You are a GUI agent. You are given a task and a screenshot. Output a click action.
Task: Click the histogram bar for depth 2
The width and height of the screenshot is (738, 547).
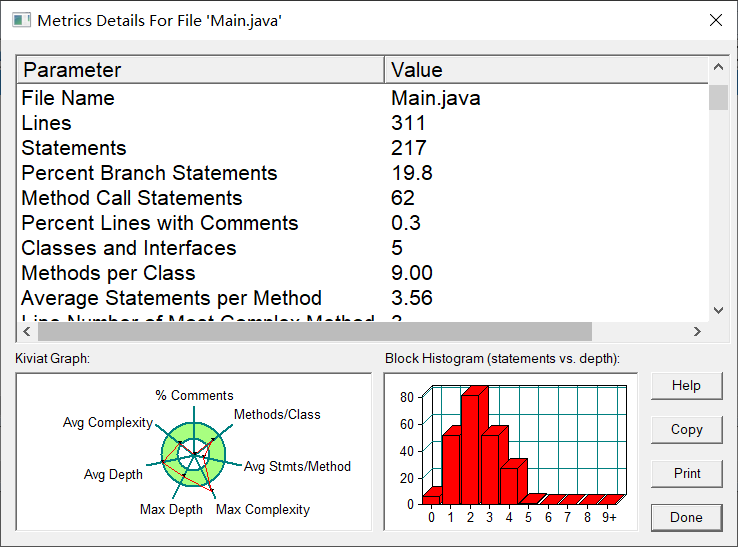[471, 449]
